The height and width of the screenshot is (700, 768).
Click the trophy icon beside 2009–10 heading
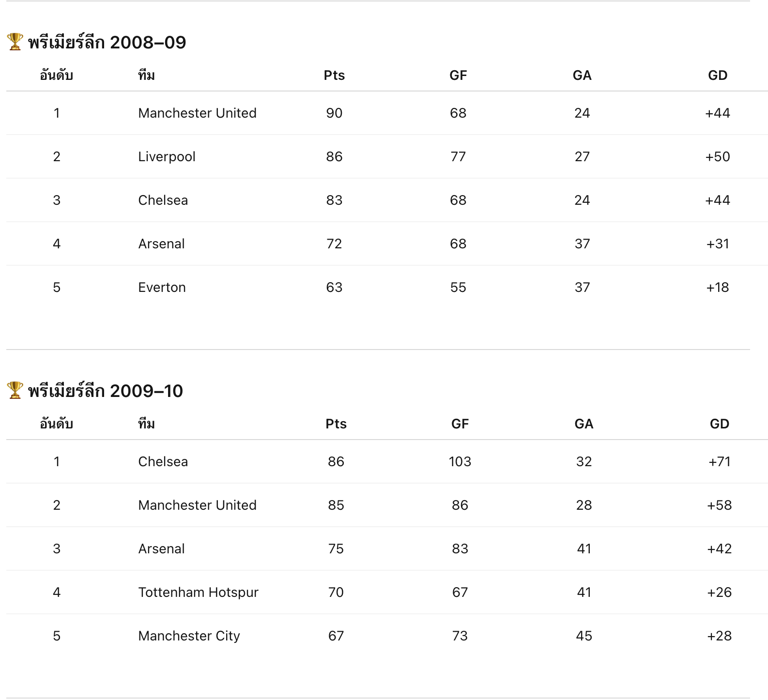[15, 390]
